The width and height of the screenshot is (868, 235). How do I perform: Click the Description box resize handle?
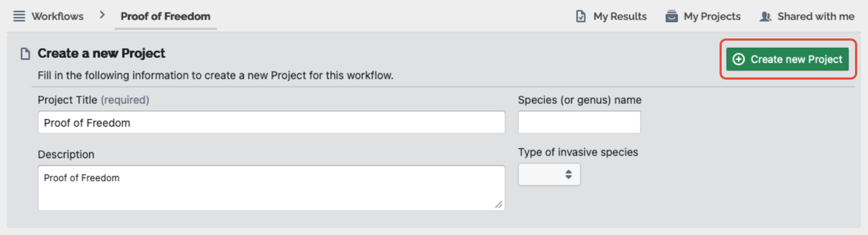[499, 204]
